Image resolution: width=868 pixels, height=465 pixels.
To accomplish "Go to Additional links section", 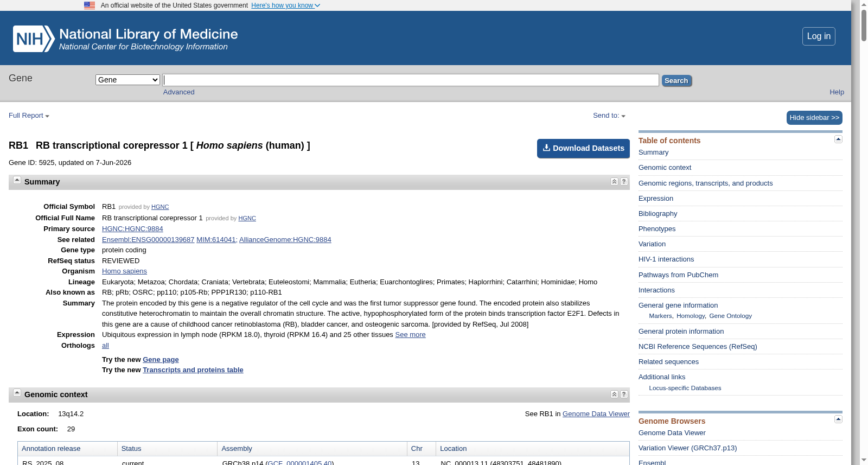I will [x=661, y=377].
